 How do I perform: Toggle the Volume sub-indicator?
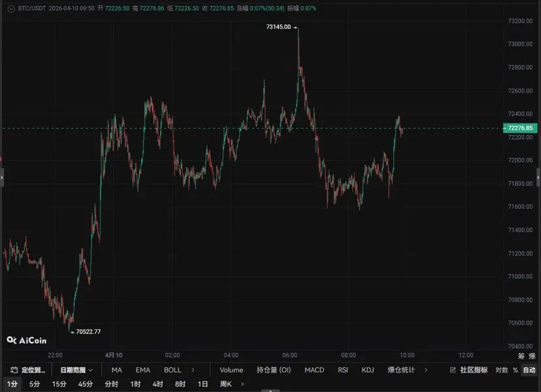pos(232,370)
